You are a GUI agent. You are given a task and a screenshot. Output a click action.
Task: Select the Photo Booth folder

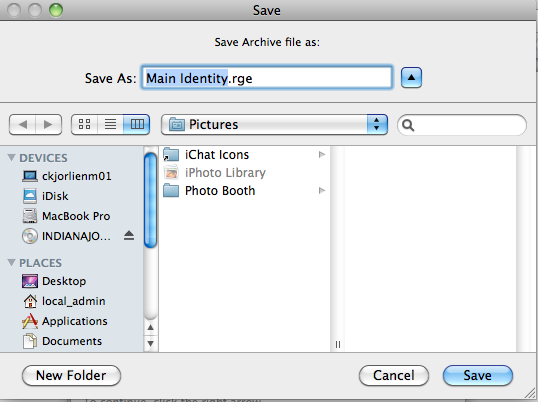(244, 190)
